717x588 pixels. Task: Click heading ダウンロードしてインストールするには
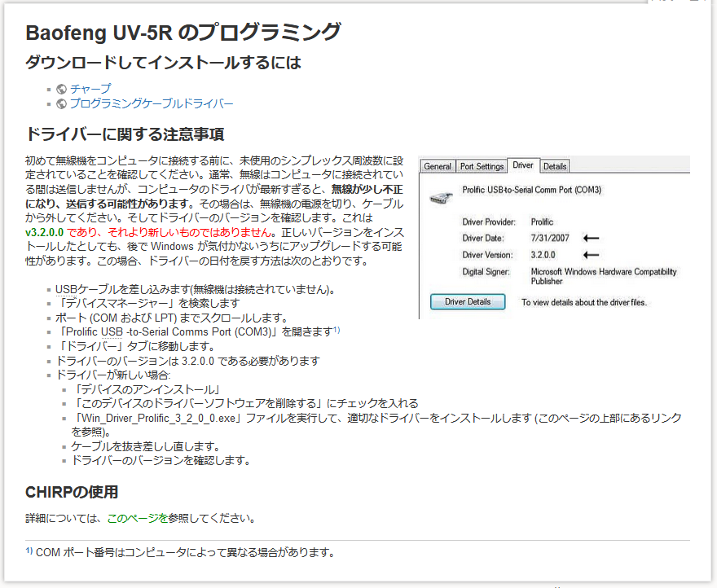coord(163,62)
